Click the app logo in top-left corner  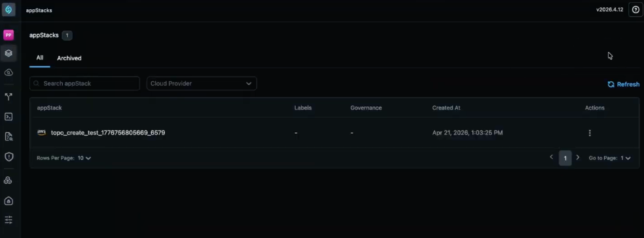point(9,10)
